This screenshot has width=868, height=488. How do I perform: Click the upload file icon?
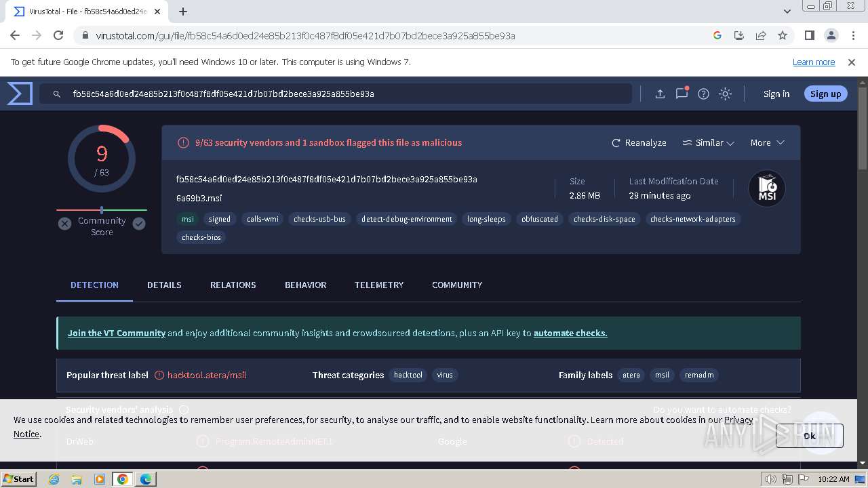660,94
